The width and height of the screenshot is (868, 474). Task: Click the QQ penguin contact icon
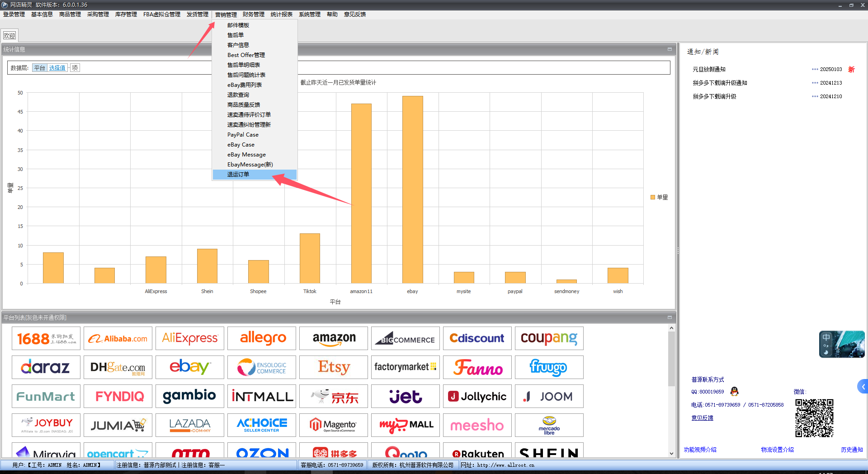(x=734, y=391)
